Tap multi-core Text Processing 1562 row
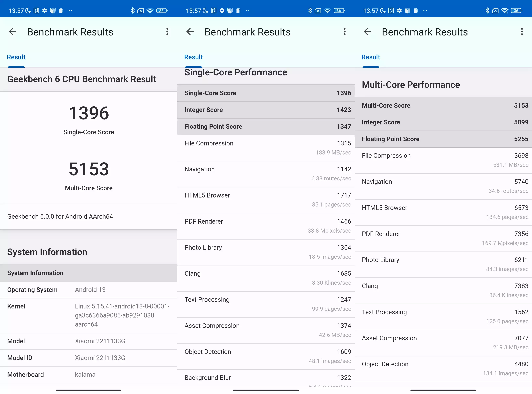 443,317
